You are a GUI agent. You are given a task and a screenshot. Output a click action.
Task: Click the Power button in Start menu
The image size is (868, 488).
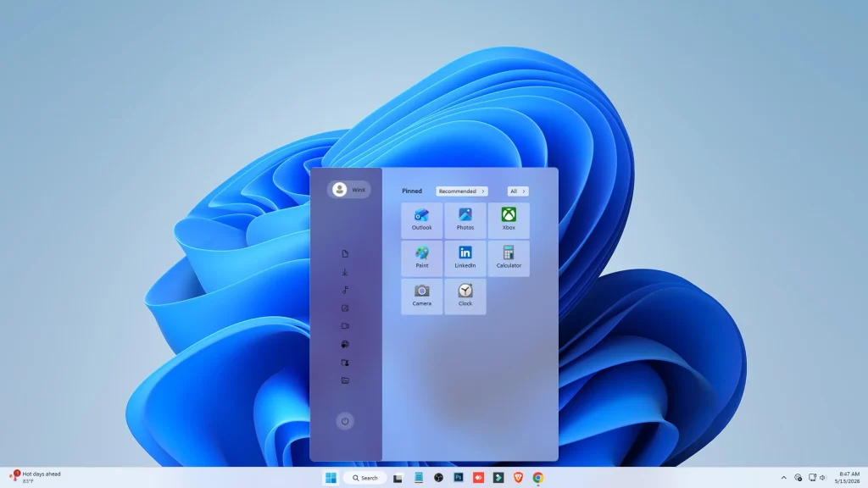[345, 421]
